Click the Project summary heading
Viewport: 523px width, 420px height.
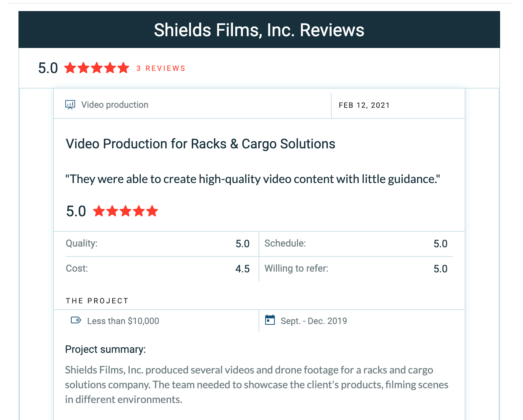[x=105, y=350]
